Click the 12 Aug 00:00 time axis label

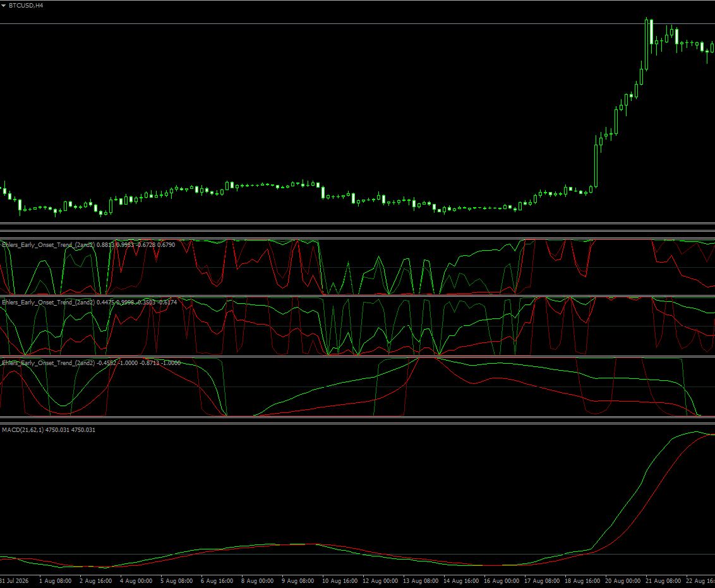(380, 580)
